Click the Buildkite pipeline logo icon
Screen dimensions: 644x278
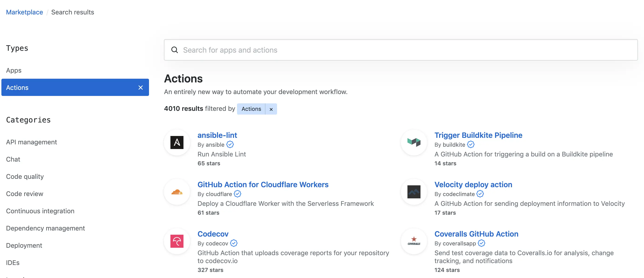pos(414,142)
